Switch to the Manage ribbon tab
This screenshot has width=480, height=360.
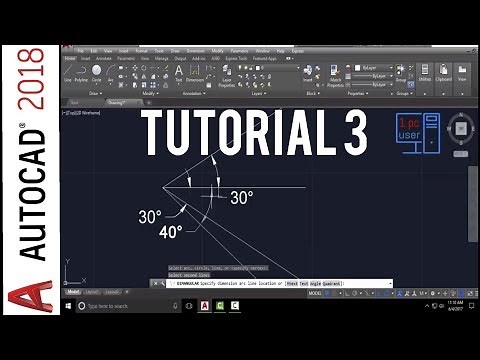tap(161, 58)
